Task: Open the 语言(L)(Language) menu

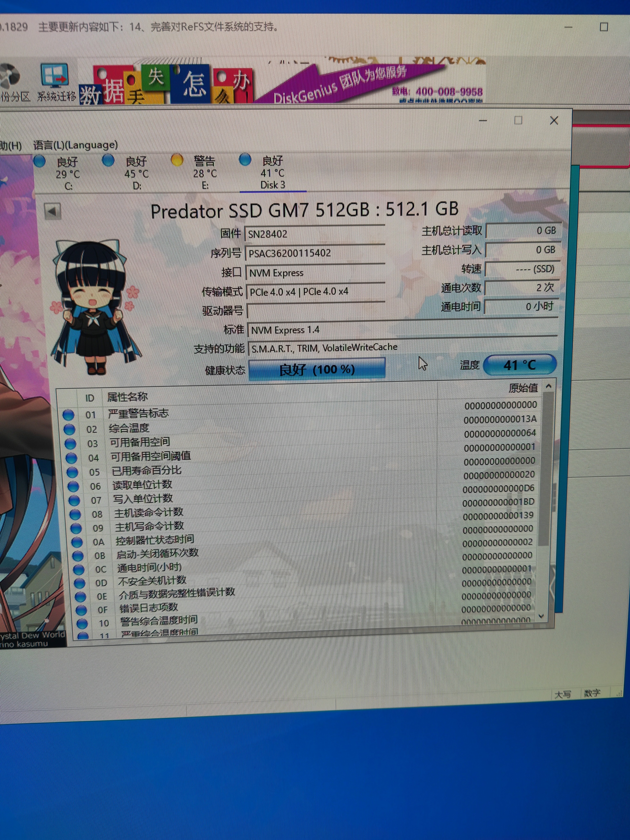Action: click(x=75, y=145)
